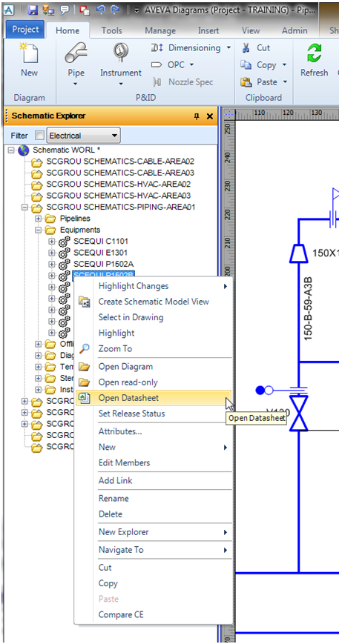The height and width of the screenshot is (644, 342).
Task: Click the Equipments folder icon
Action: click(x=50, y=230)
